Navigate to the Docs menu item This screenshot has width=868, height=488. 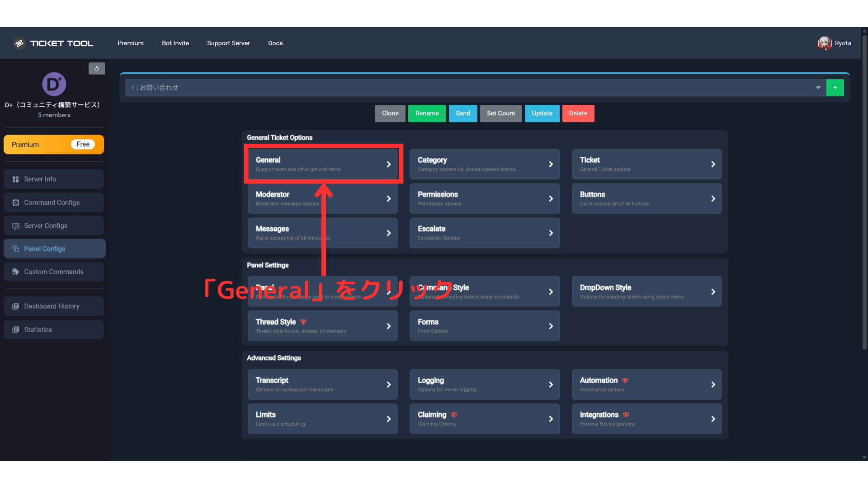275,43
